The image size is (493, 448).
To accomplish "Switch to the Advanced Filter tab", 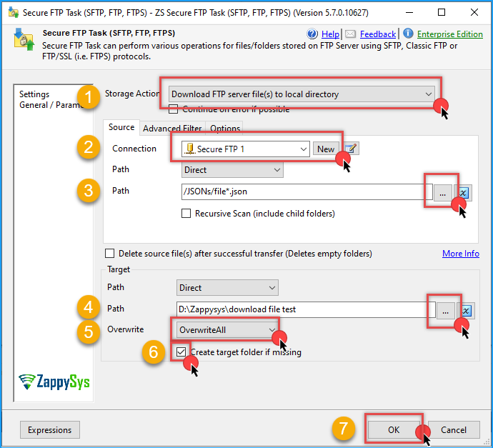I will (172, 129).
